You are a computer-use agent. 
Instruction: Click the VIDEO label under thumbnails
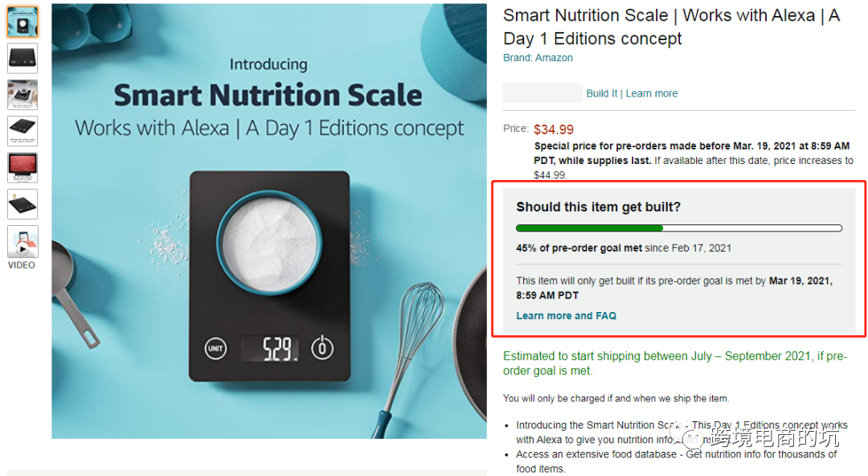(x=22, y=265)
